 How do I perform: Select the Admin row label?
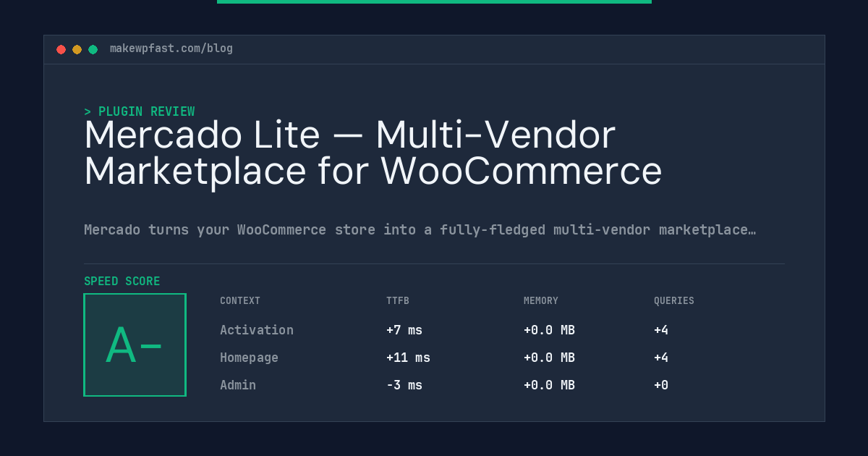pyautogui.click(x=238, y=385)
